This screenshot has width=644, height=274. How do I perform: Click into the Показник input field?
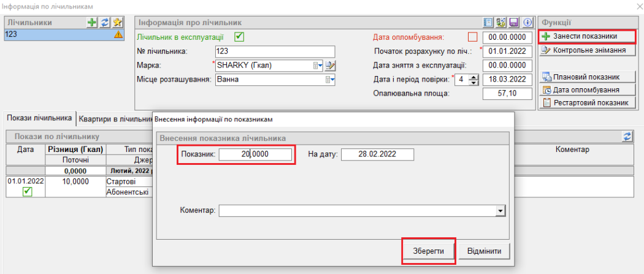pos(255,154)
